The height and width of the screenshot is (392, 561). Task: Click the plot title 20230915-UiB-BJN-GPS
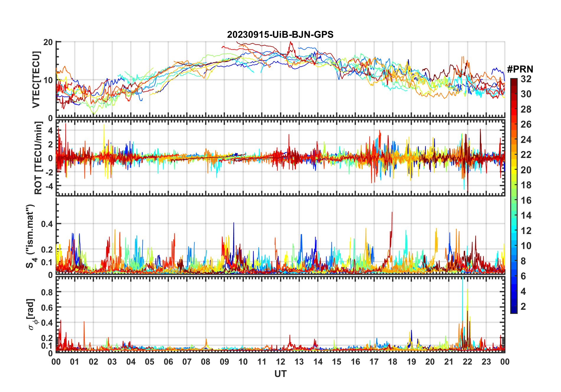point(280,35)
